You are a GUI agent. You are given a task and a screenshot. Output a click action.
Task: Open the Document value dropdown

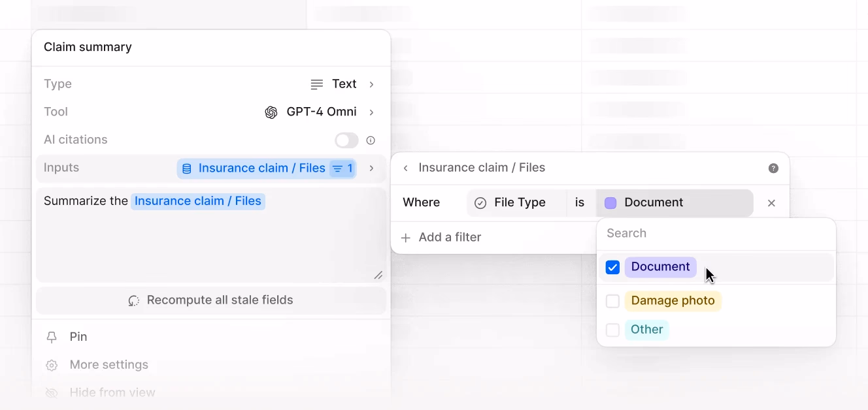tap(675, 203)
